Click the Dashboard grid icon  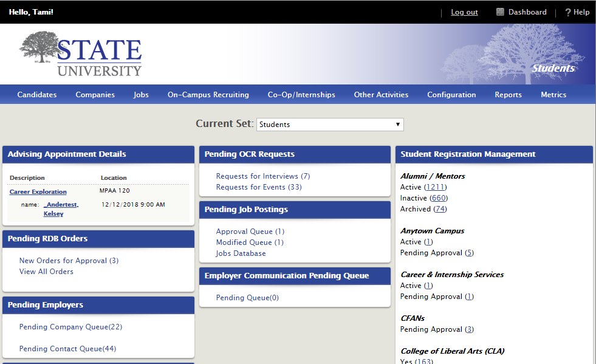click(500, 12)
